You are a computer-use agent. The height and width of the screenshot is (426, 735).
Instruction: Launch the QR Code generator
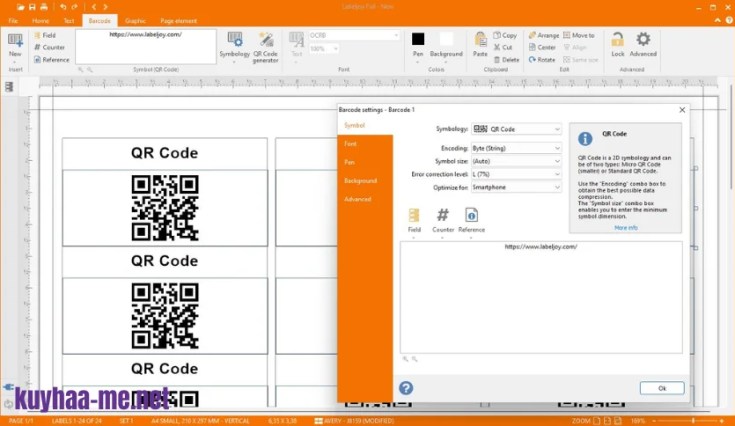tap(266, 47)
